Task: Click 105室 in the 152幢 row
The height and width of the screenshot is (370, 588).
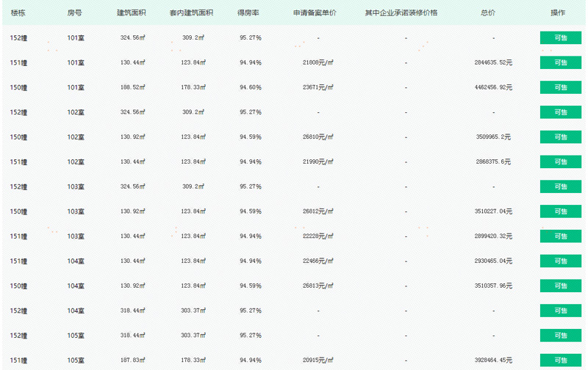Action: click(x=76, y=335)
